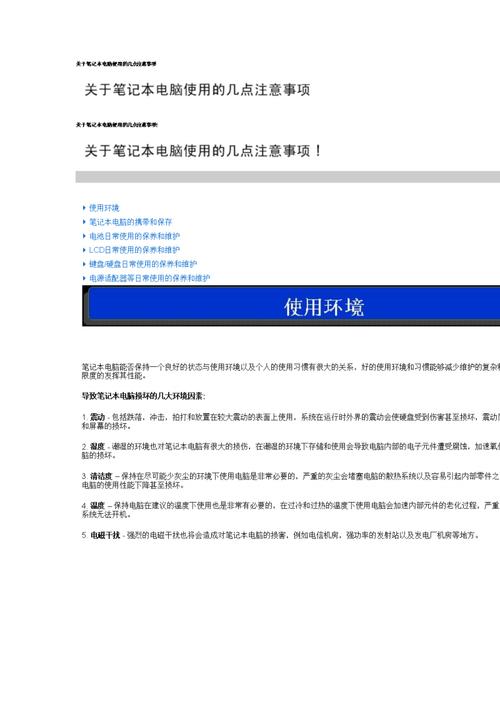Click the bold term 电磁干扰 in item 5
This screenshot has width=500, height=707.
(105, 535)
